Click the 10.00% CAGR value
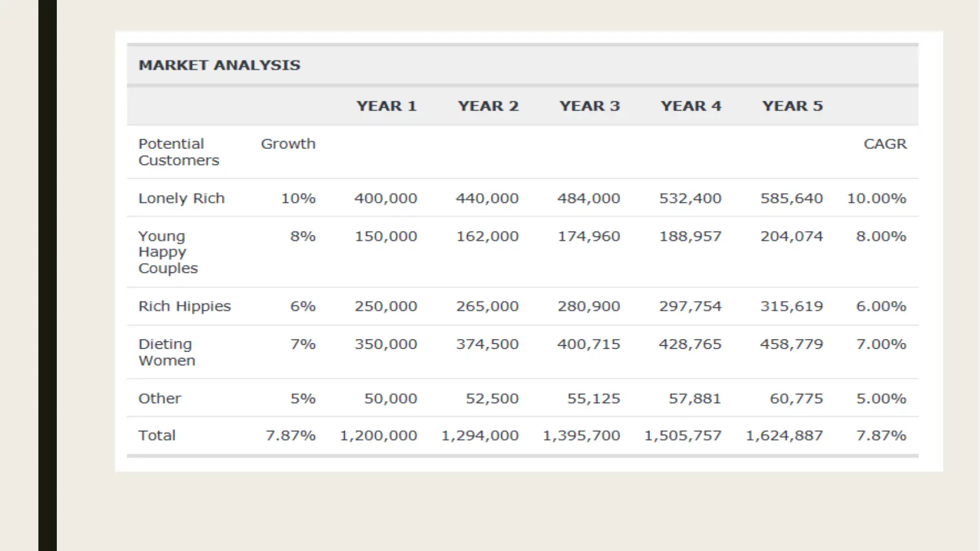The image size is (980, 551). (x=877, y=198)
